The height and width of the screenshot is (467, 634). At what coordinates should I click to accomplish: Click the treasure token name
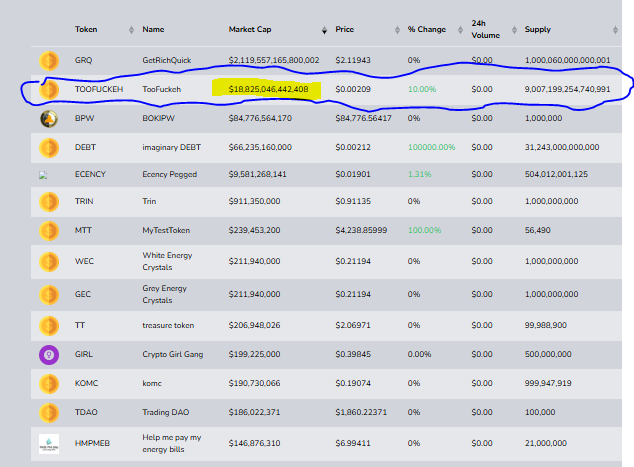pos(168,325)
